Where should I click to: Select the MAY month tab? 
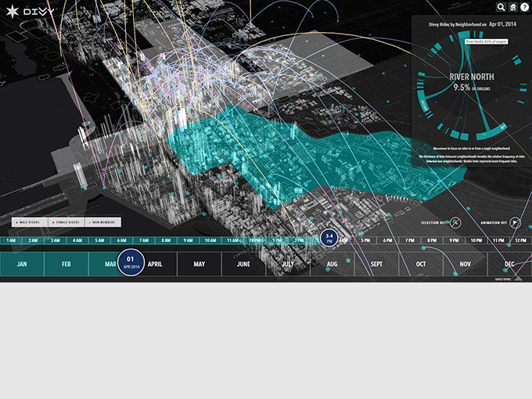[x=199, y=264]
